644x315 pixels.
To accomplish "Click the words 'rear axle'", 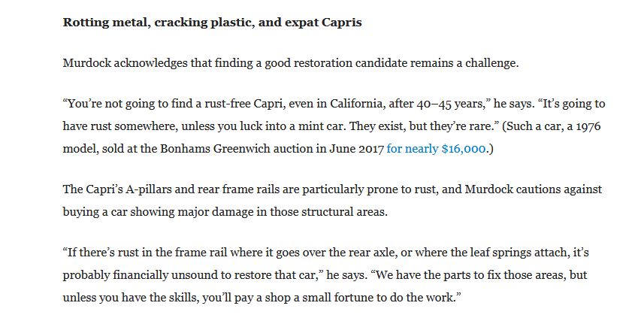I will pos(373,252).
